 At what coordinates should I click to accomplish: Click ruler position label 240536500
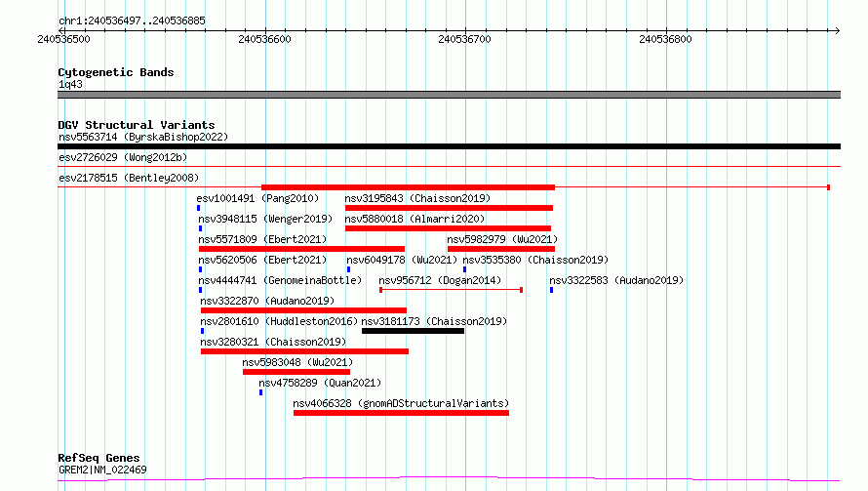(63, 39)
